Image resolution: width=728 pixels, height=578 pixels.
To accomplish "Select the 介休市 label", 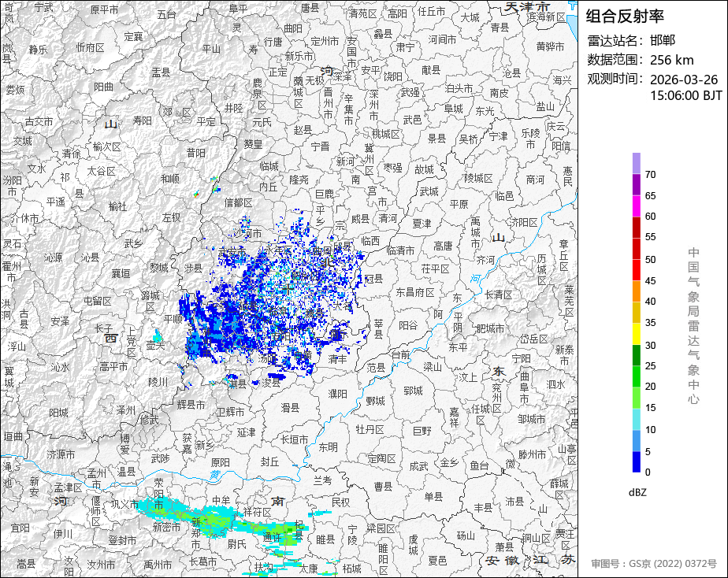I will (x=24, y=218).
